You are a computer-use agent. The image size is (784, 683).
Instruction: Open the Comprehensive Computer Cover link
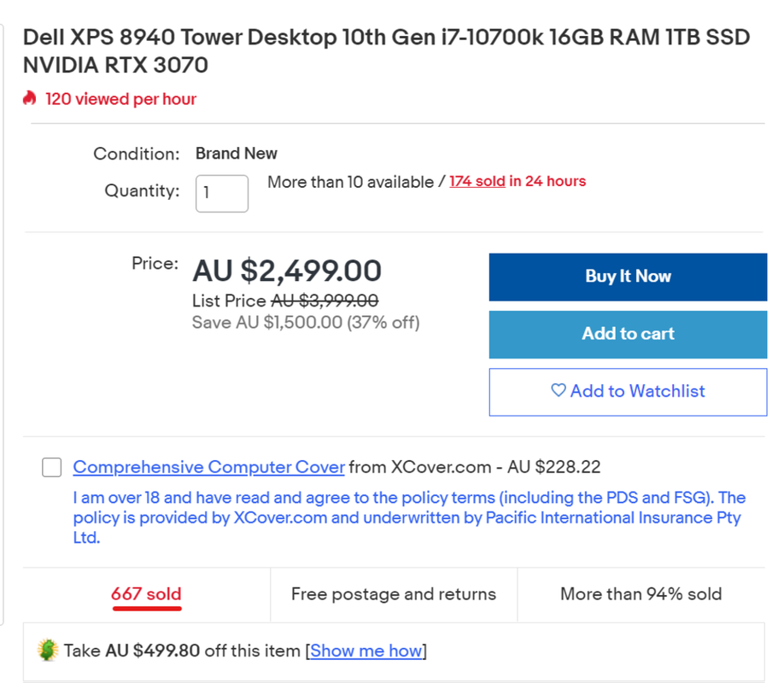tap(208, 467)
